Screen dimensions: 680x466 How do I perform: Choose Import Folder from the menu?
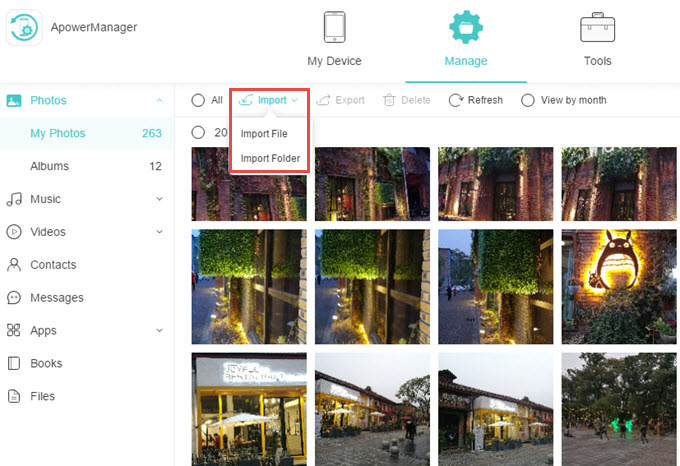pyautogui.click(x=270, y=159)
